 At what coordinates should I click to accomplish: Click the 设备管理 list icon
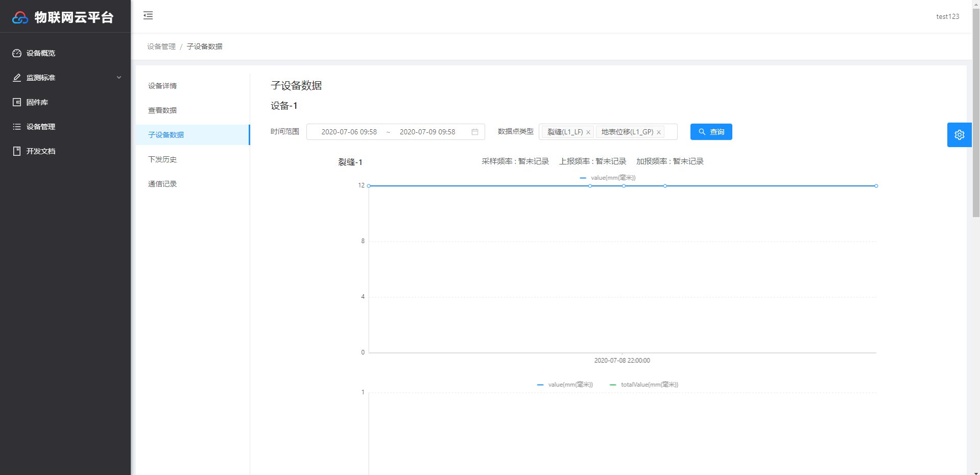[17, 127]
